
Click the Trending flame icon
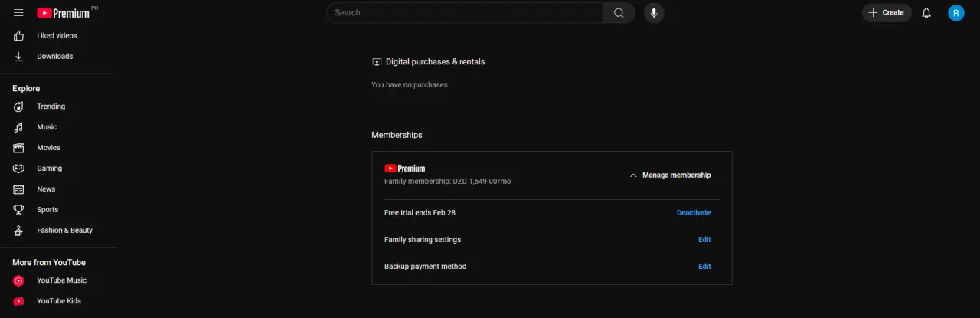coord(19,107)
